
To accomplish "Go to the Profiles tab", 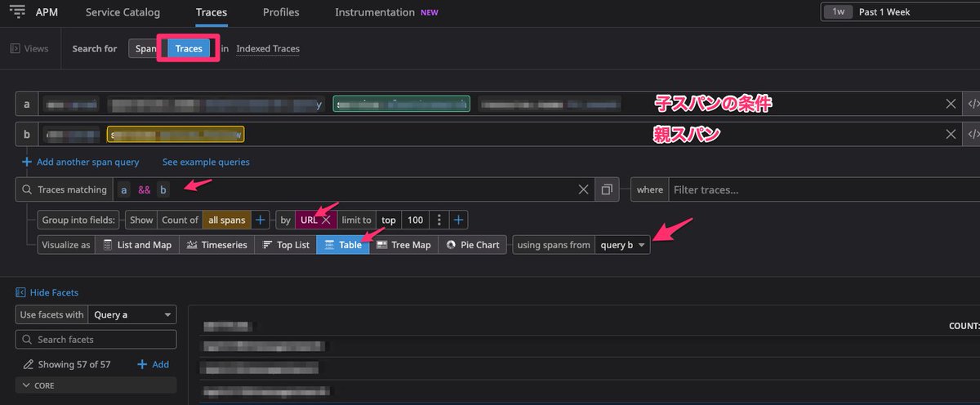I will tap(281, 12).
